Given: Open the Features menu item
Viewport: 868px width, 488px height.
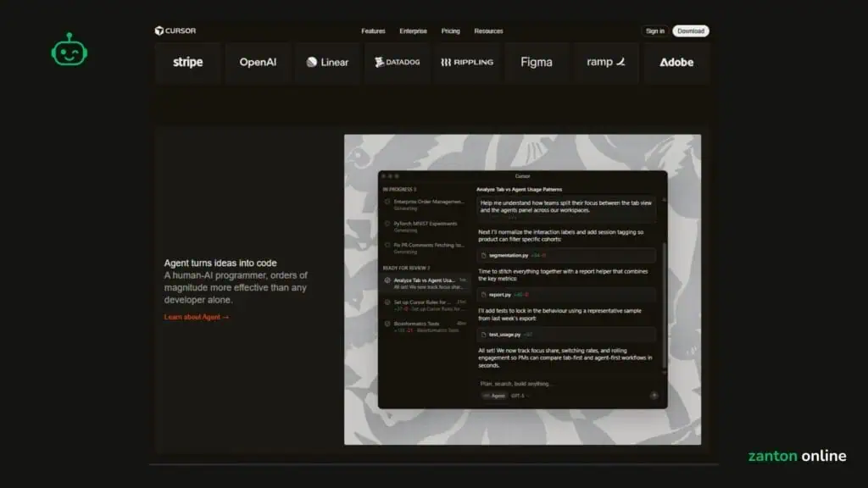Looking at the screenshot, I should [x=373, y=31].
